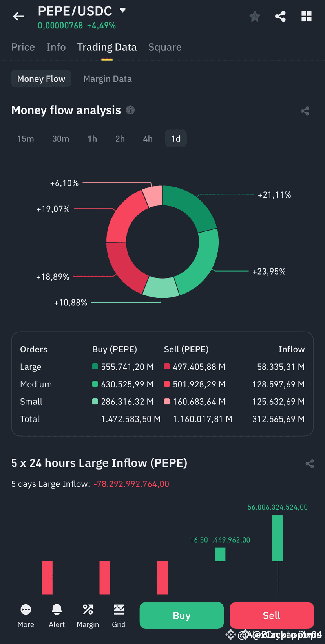This screenshot has height=644, width=325.
Task: Open the share options icon
Action: point(280,16)
